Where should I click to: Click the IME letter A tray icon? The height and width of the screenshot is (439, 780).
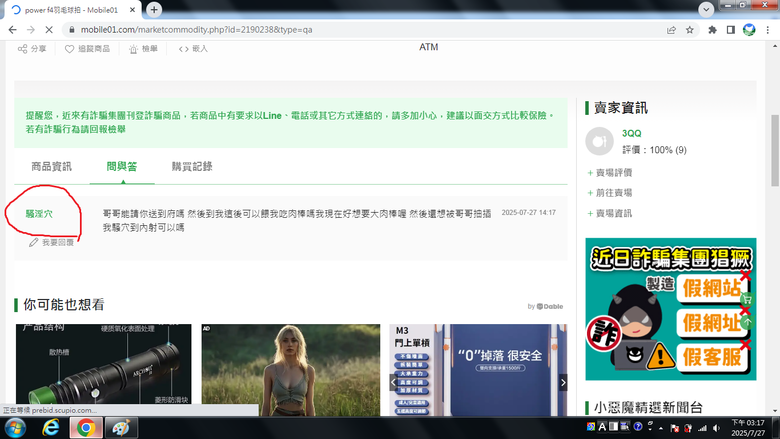click(602, 427)
